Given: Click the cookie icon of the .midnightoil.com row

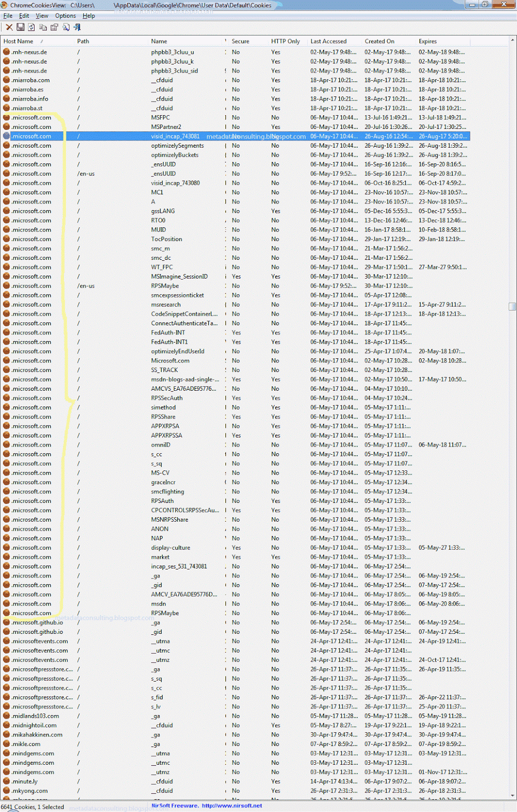Looking at the screenshot, I should pos(7,725).
